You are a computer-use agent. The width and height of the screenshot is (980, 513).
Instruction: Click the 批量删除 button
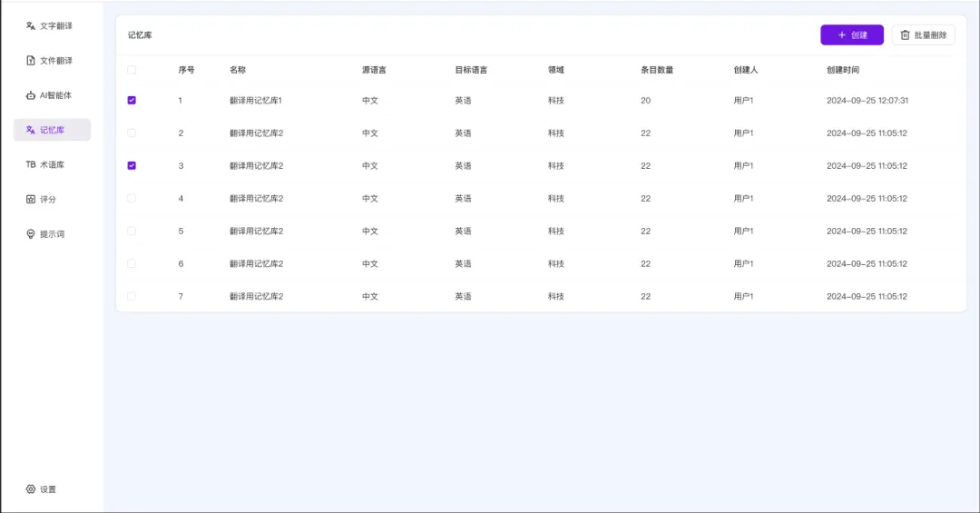pos(923,35)
